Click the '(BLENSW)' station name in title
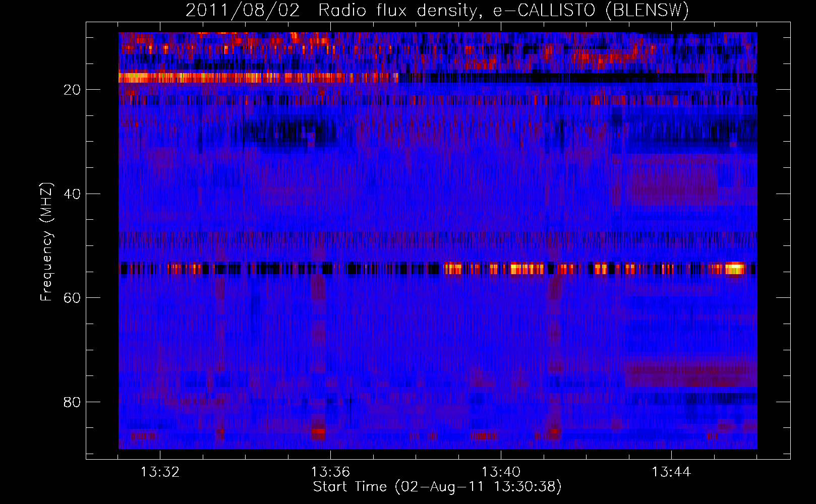The width and height of the screenshot is (816, 504). 647,11
